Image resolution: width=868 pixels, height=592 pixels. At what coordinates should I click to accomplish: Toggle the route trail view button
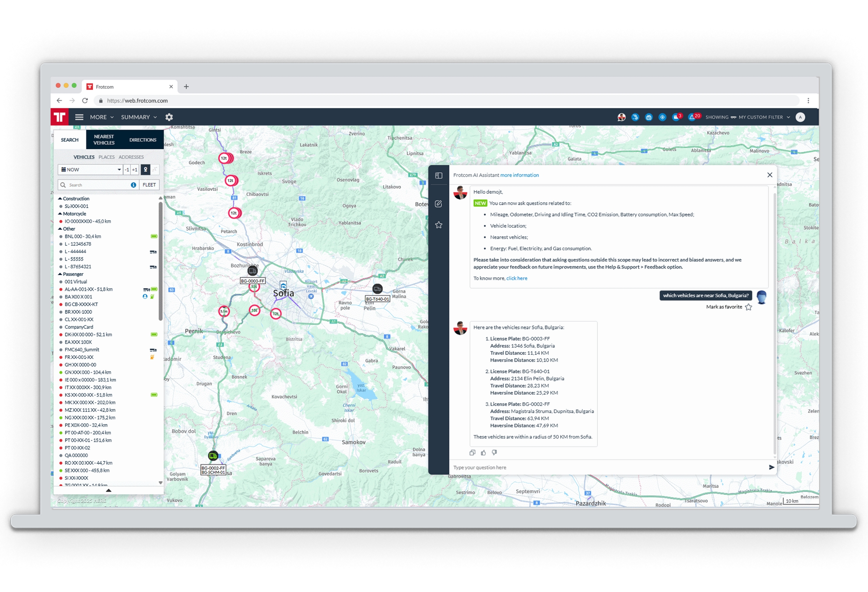tap(154, 169)
